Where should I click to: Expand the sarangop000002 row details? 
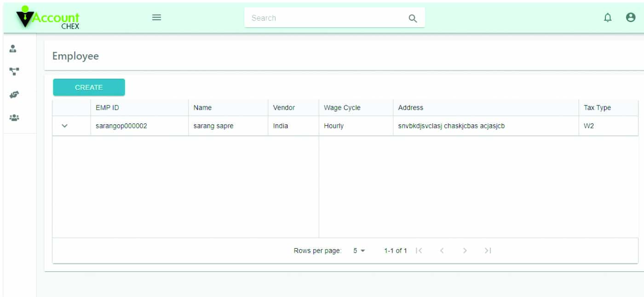click(x=65, y=126)
